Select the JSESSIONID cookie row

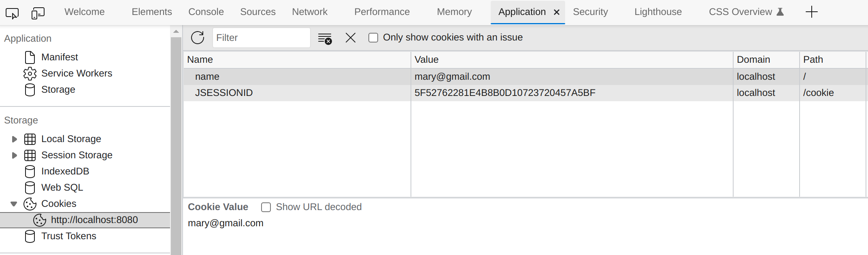(x=224, y=93)
